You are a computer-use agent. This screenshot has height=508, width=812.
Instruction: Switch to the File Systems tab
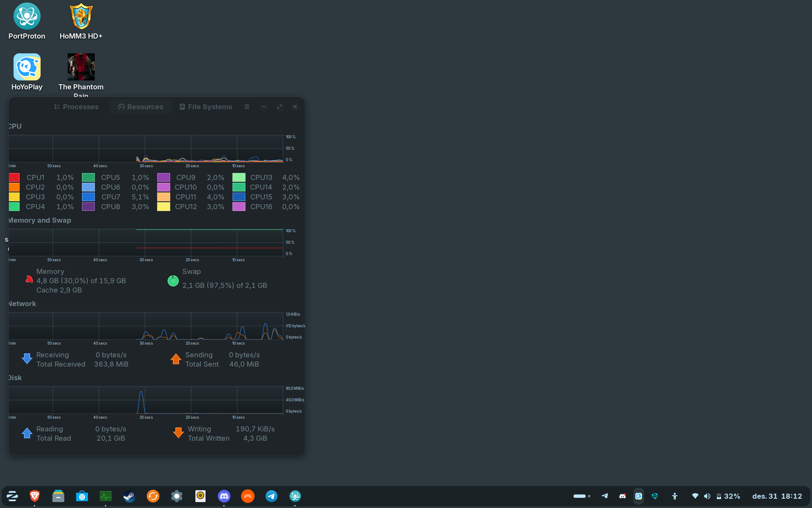(x=206, y=107)
